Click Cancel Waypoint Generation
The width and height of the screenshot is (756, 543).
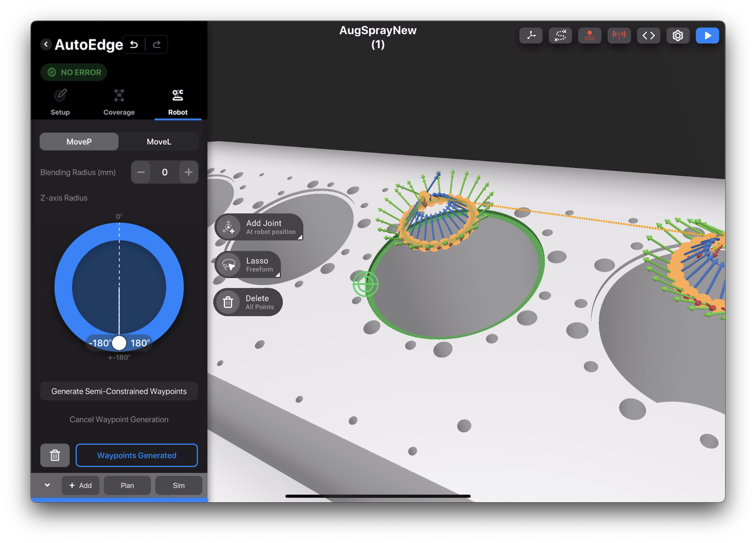coord(119,419)
